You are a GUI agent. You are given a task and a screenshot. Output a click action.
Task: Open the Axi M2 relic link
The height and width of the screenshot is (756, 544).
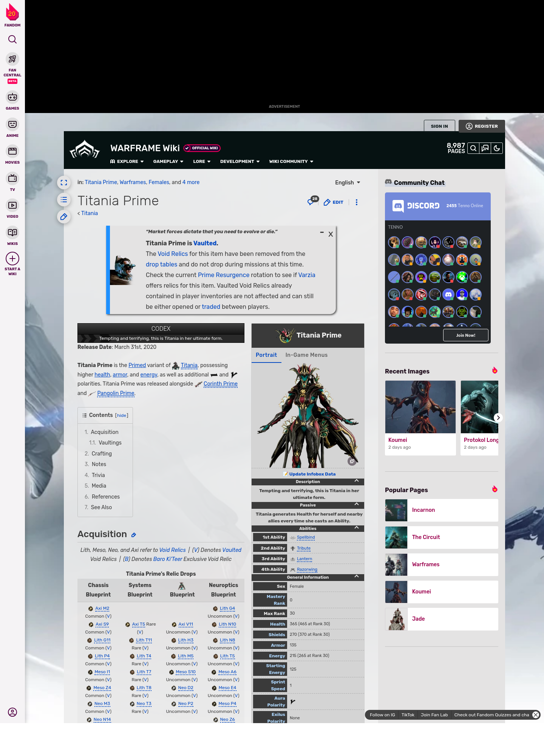click(102, 609)
